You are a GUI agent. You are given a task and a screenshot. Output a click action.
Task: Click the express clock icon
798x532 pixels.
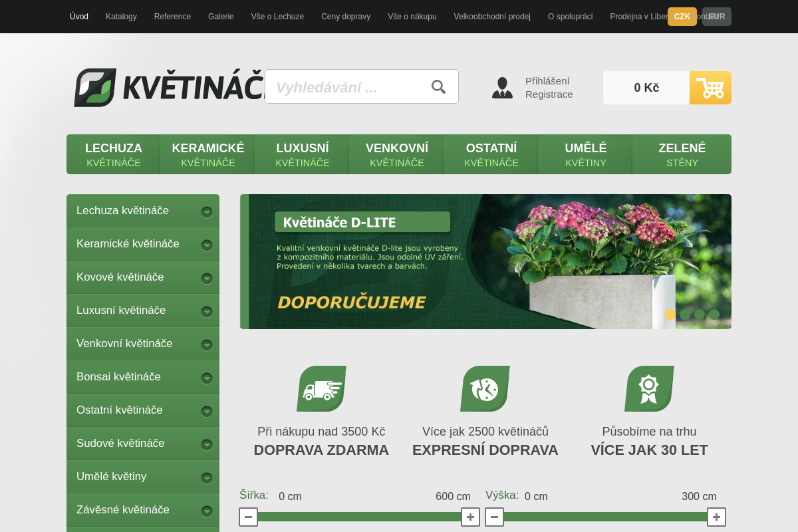(485, 388)
